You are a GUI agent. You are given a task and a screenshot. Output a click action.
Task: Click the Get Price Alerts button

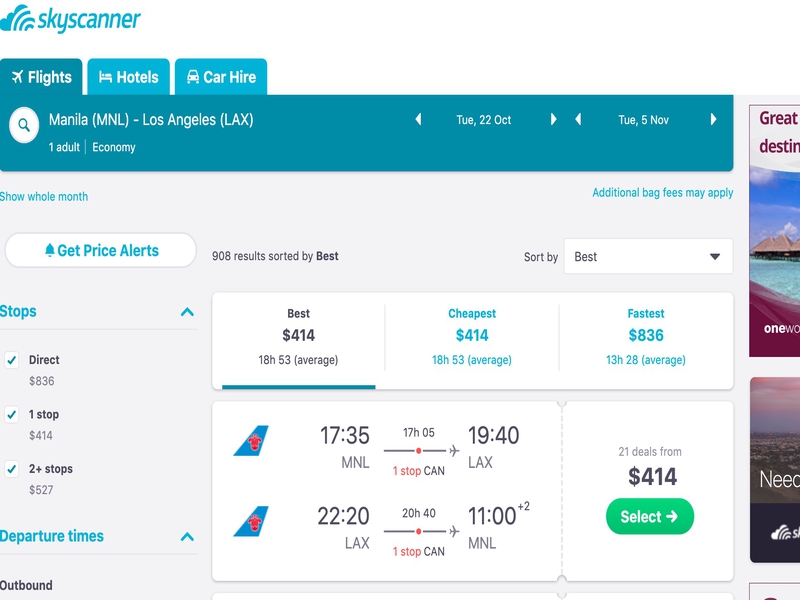101,251
